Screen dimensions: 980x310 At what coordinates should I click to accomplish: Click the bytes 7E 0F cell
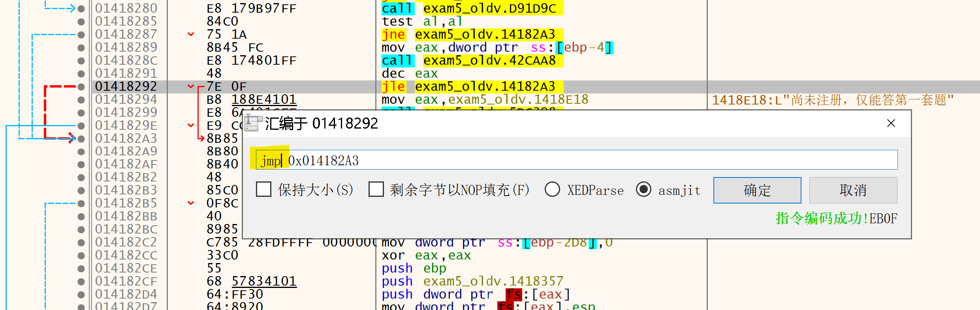tap(227, 86)
